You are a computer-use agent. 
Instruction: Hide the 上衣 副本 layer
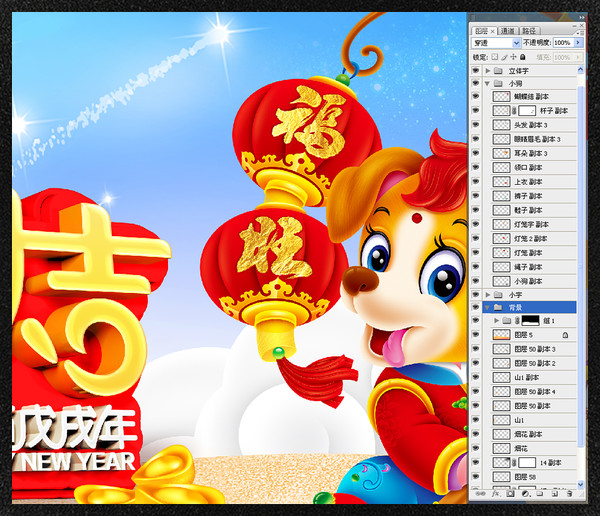point(476,181)
